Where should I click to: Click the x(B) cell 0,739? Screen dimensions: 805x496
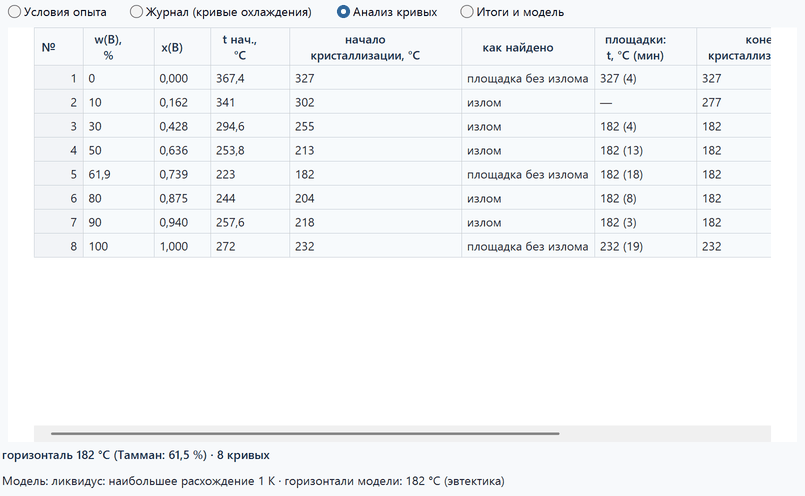182,174
